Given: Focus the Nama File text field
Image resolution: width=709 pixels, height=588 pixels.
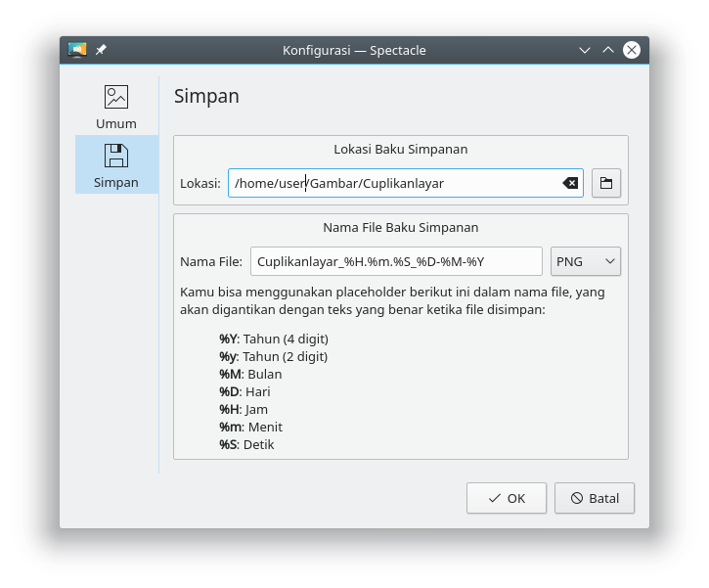Looking at the screenshot, I should (x=396, y=261).
